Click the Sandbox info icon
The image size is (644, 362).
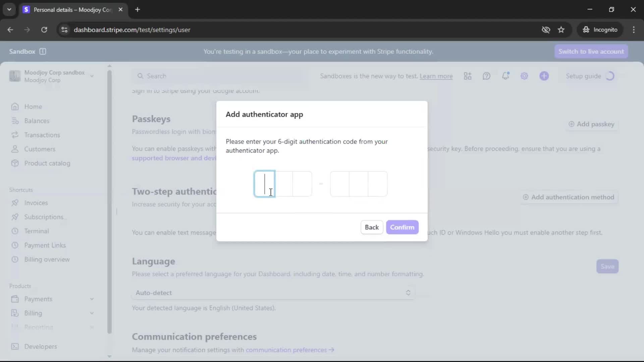(x=43, y=51)
